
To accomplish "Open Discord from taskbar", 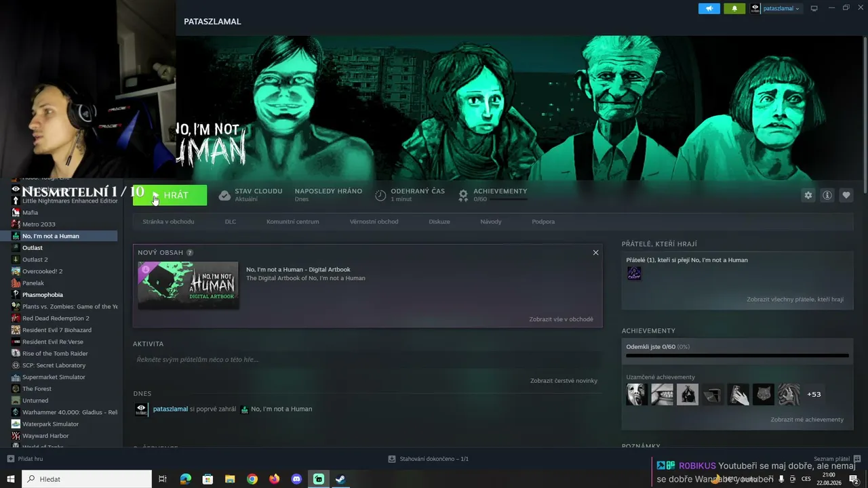I will click(x=296, y=479).
